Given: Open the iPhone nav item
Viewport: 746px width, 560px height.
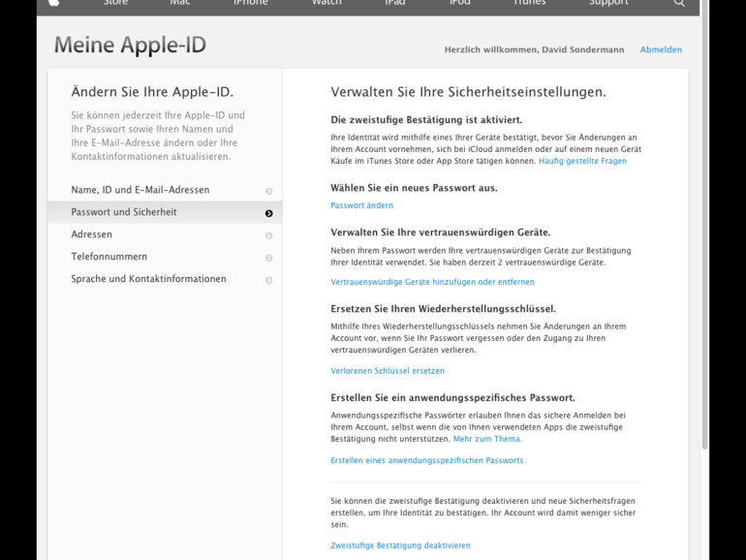Looking at the screenshot, I should pyautogui.click(x=250, y=2).
